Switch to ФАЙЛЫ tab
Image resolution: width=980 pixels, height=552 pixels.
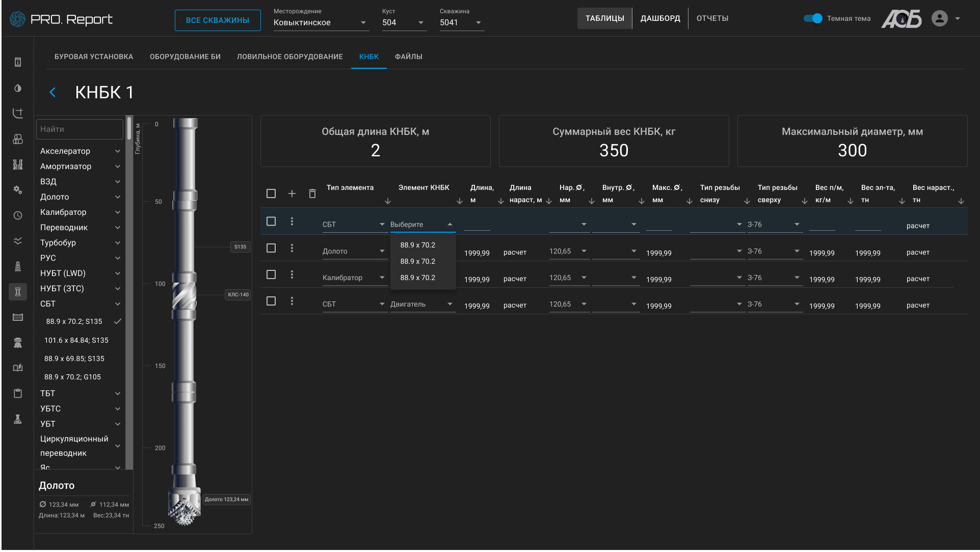408,57
